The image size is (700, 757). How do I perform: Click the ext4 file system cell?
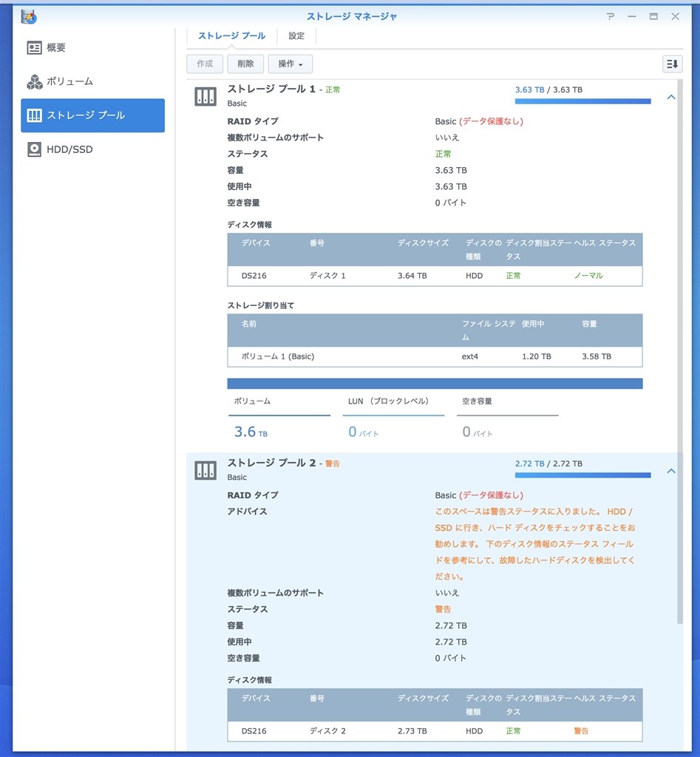pyautogui.click(x=469, y=356)
